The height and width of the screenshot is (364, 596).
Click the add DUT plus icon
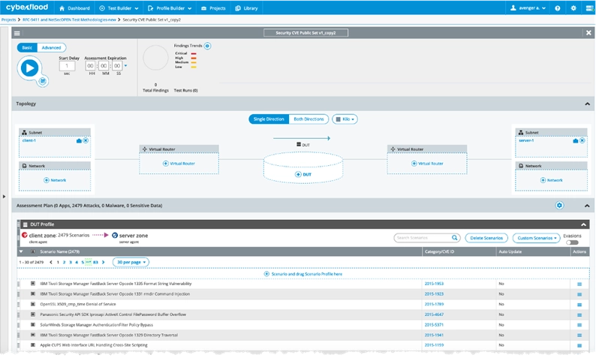click(298, 174)
